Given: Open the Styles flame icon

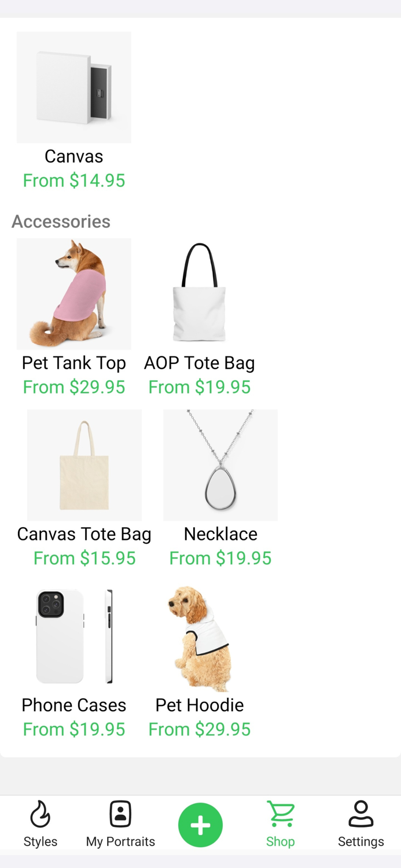Looking at the screenshot, I should [41, 814].
